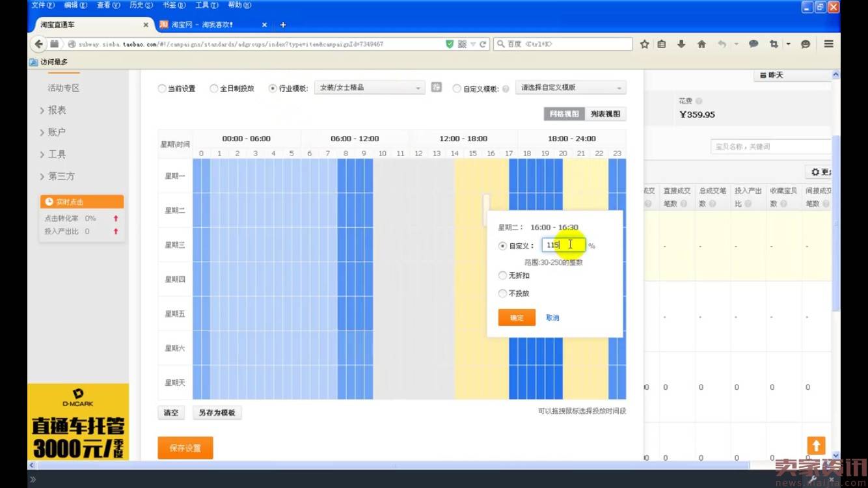Close the 淘宝直通车 tab
The width and height of the screenshot is (868, 488).
pyautogui.click(x=146, y=25)
